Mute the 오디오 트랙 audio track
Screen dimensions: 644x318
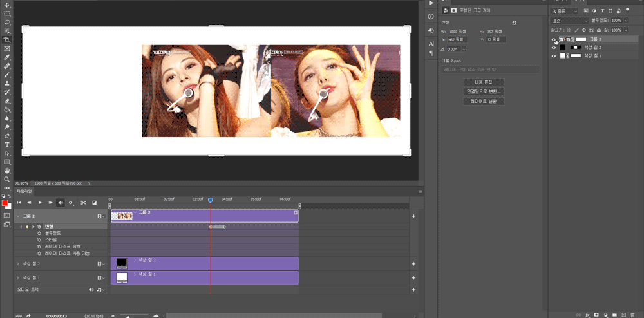(x=91, y=290)
